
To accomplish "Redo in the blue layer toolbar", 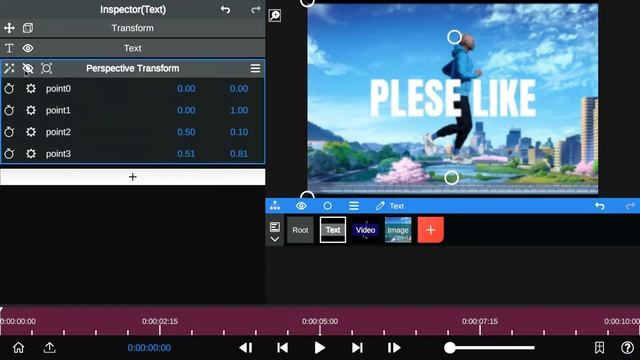I will [630, 206].
